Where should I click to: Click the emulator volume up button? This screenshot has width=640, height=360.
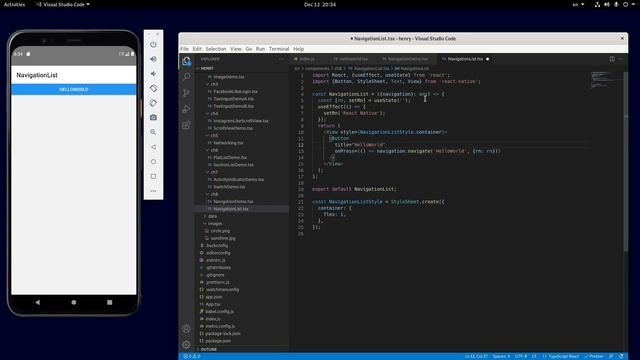click(x=153, y=59)
